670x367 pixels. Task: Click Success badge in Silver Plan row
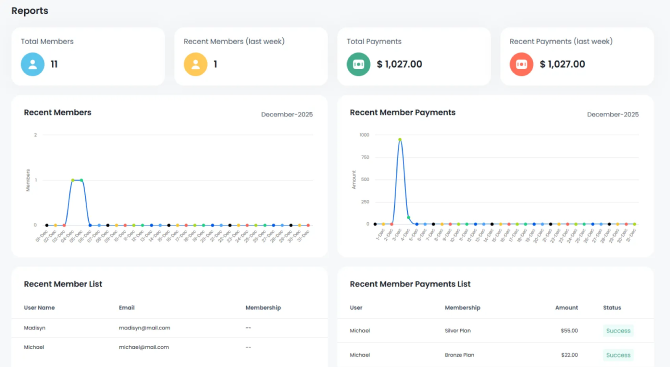tap(618, 331)
